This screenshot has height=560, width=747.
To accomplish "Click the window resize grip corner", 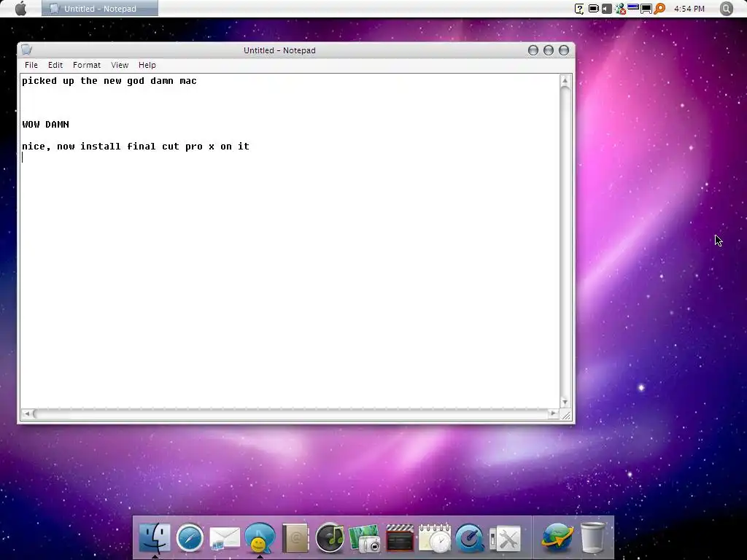I will click(x=566, y=415).
